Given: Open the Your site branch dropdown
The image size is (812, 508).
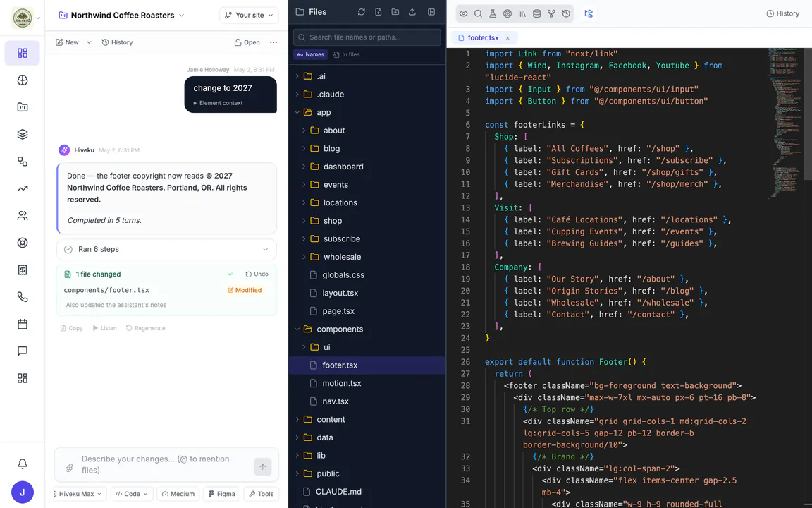Looking at the screenshot, I should [249, 15].
